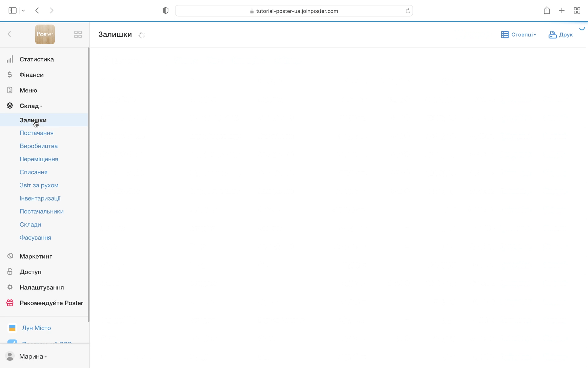Collapse sidebar with back chevron
588x368 pixels.
click(9, 34)
